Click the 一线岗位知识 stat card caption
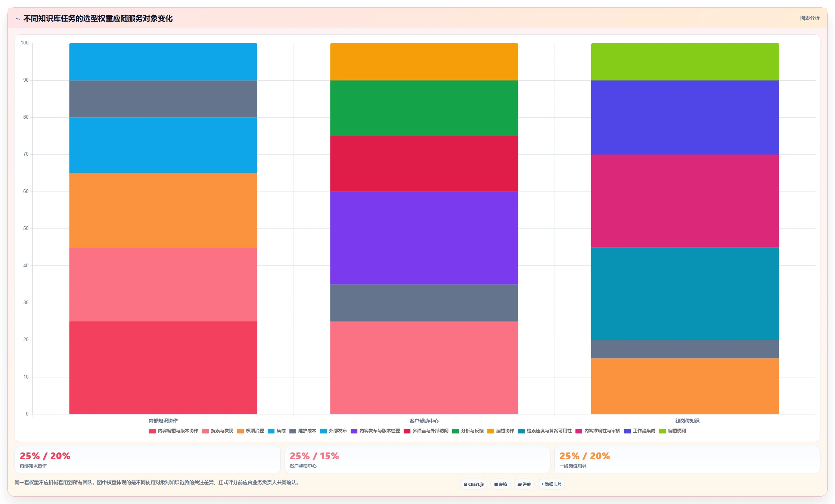Viewport: 835px width, 504px height. pos(573,466)
